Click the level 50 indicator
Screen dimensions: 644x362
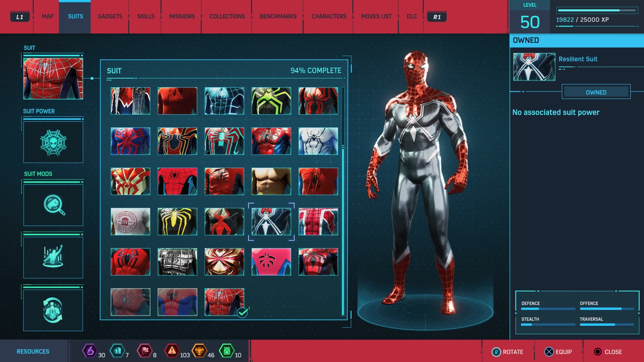click(x=530, y=22)
